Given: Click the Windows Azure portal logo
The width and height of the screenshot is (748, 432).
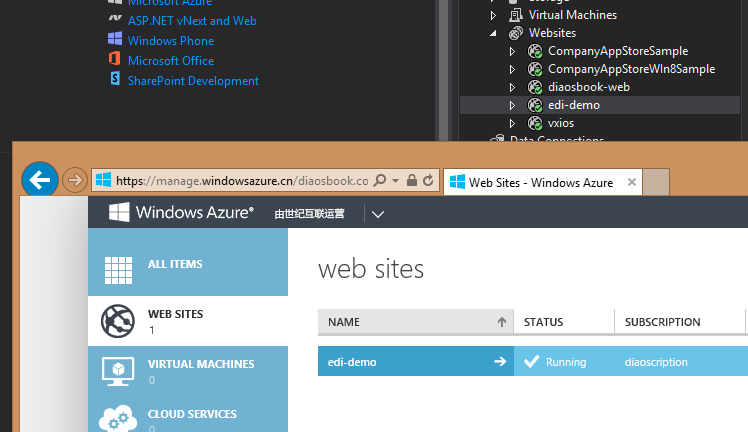Looking at the screenshot, I should tap(181, 212).
